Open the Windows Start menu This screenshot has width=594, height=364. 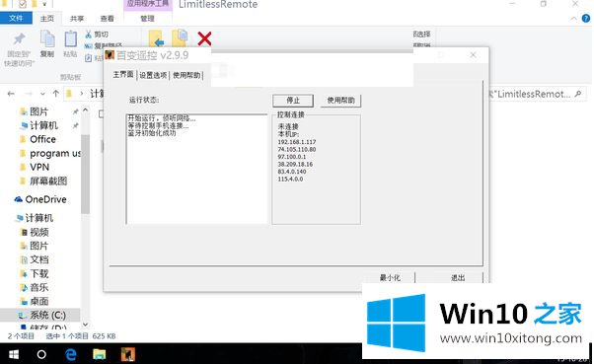pyautogui.click(x=13, y=354)
